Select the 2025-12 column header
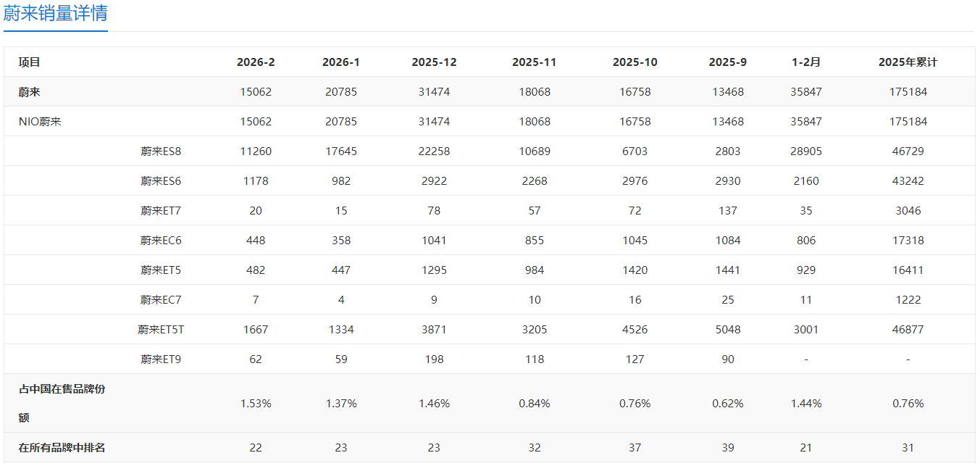 point(434,62)
